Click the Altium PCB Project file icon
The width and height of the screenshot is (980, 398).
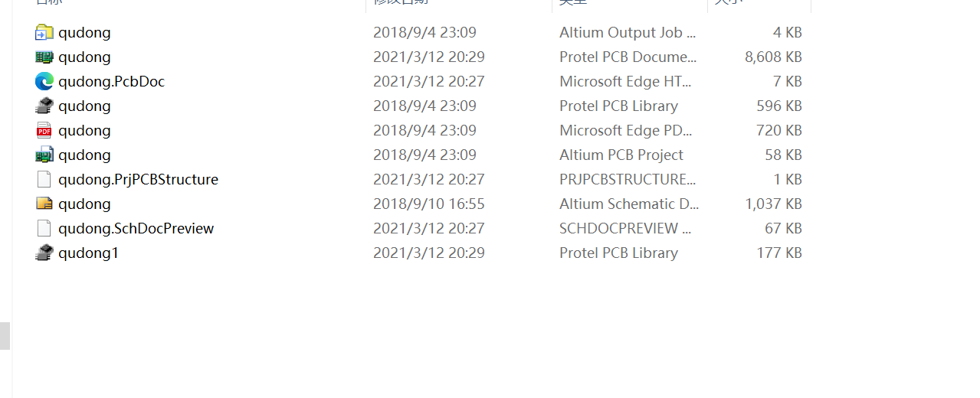(x=44, y=155)
